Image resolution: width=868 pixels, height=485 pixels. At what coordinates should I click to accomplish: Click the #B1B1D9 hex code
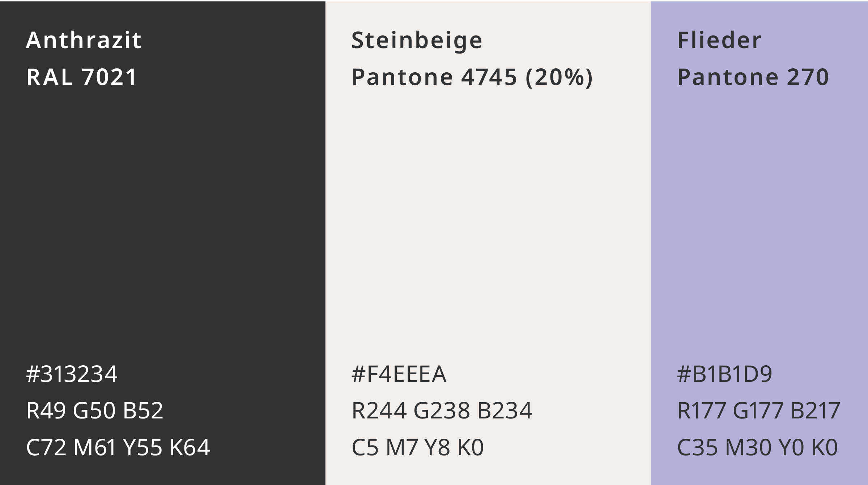pos(724,374)
